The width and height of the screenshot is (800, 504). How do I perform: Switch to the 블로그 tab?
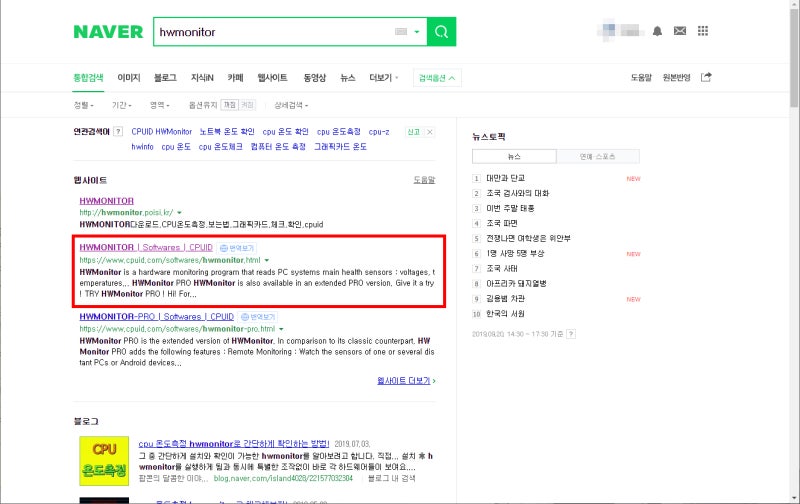165,78
